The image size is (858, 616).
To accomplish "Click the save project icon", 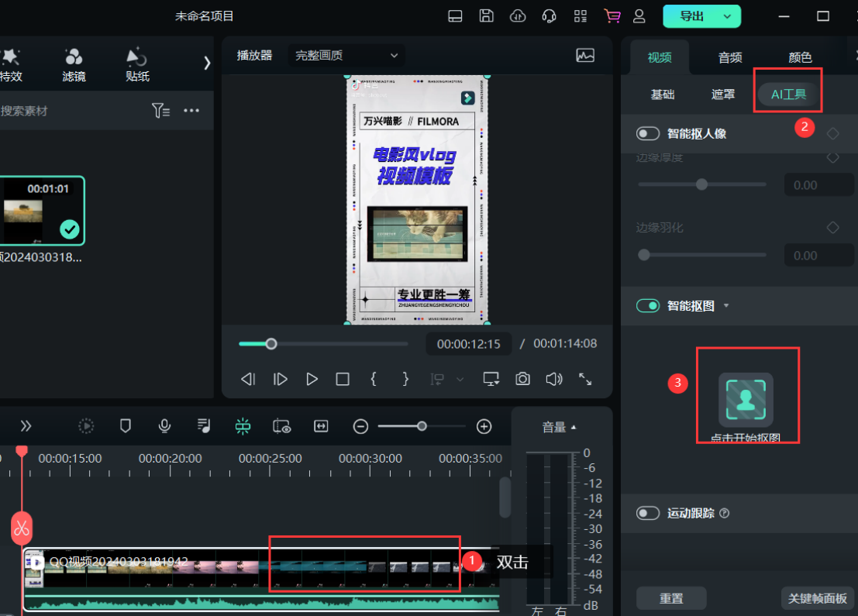I will click(487, 16).
